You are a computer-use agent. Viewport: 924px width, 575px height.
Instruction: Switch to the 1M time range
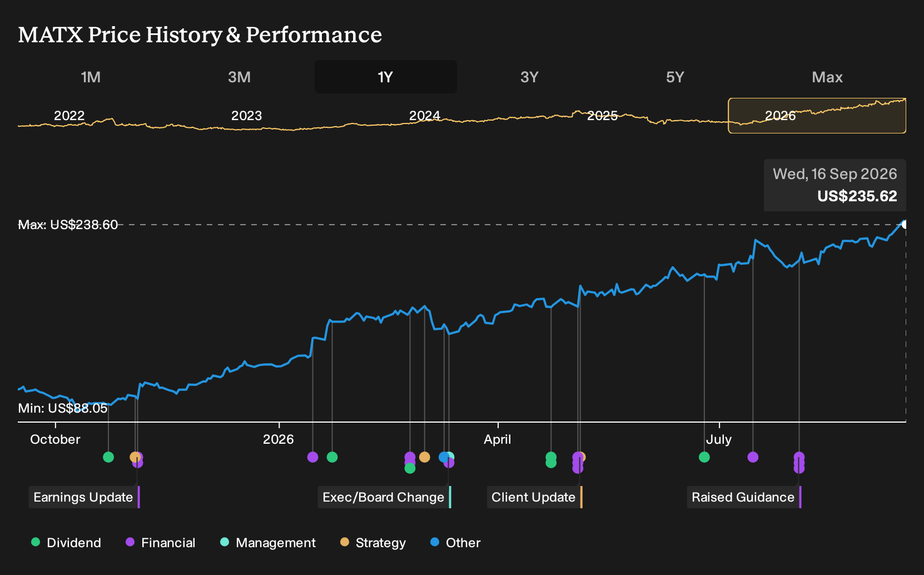(x=91, y=77)
